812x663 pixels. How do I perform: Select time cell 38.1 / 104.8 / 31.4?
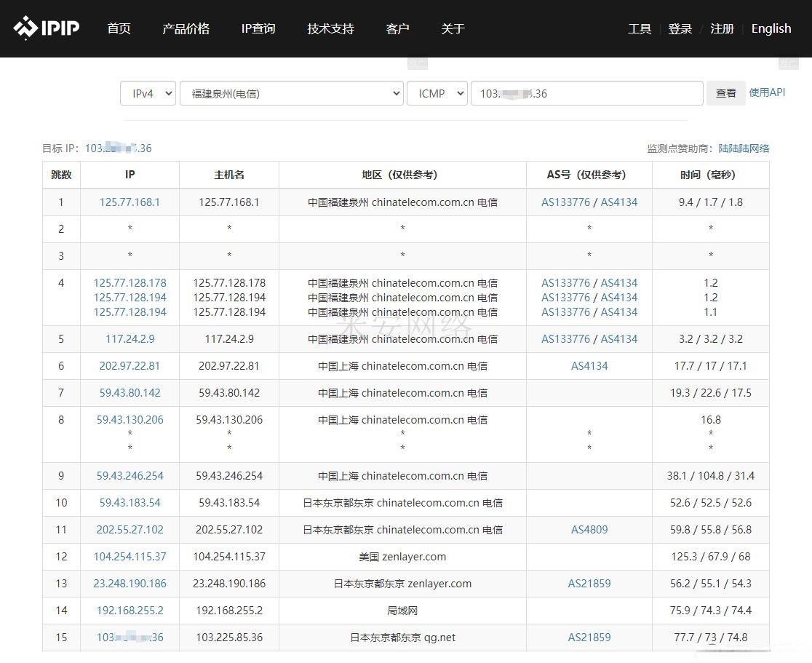click(x=710, y=475)
